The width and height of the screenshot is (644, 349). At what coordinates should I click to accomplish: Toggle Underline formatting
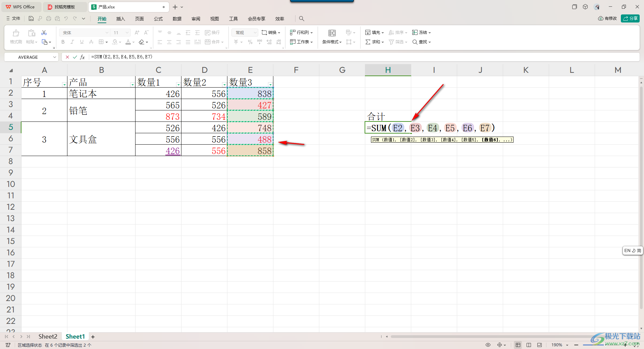pyautogui.click(x=82, y=42)
